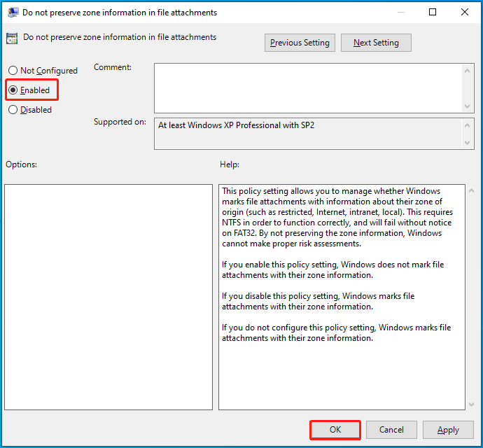
Task: Click the 'At least Windows XP Professional with SP2' text
Action: pos(237,125)
